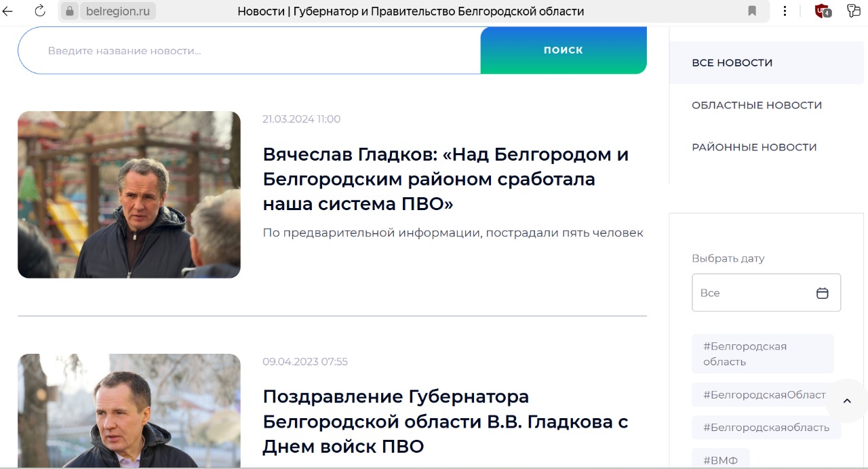The image size is (868, 469).
Task: Filter news by the #ВМФ tag
Action: (x=720, y=459)
